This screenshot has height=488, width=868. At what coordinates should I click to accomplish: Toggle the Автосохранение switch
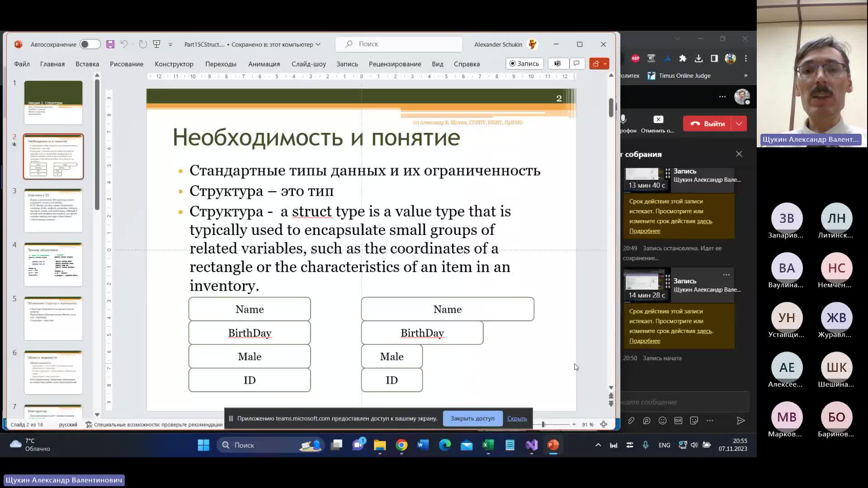[90, 44]
